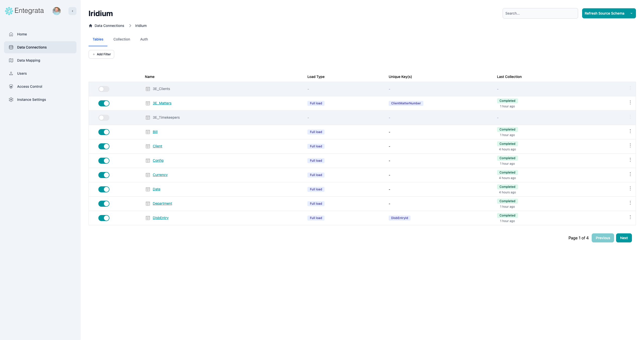
Task: Select Data Mapping in the sidebar
Action: (x=28, y=60)
